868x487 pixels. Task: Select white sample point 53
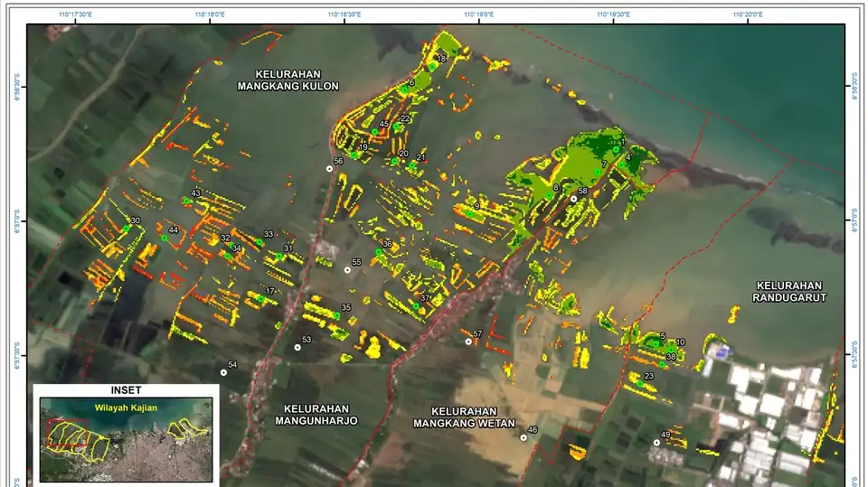[297, 348]
